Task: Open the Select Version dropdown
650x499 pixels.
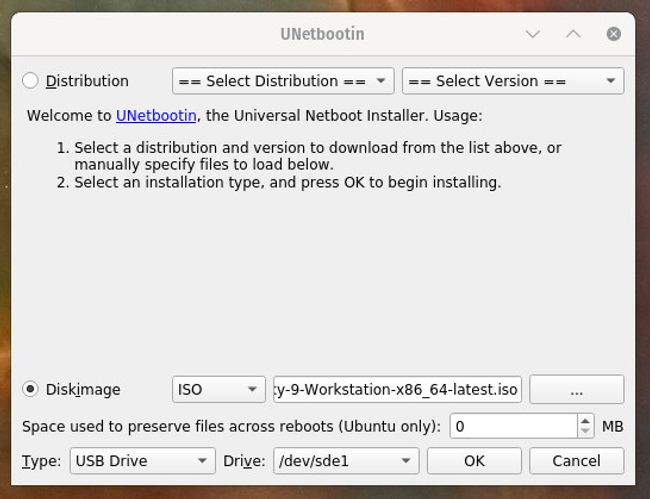Action: click(x=513, y=81)
